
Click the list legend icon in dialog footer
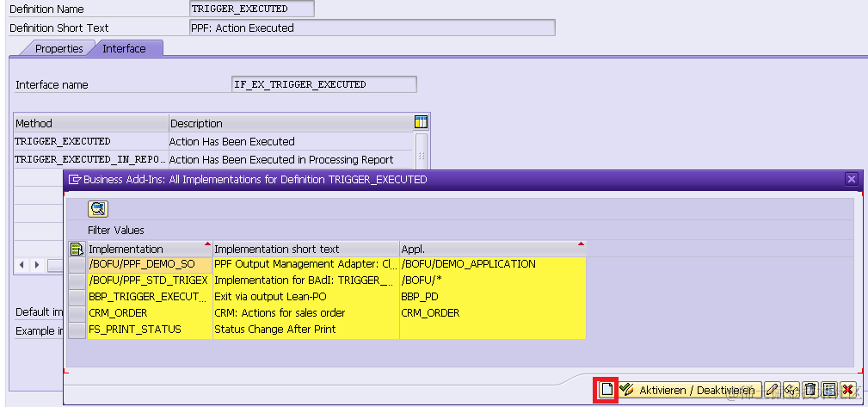tap(828, 390)
